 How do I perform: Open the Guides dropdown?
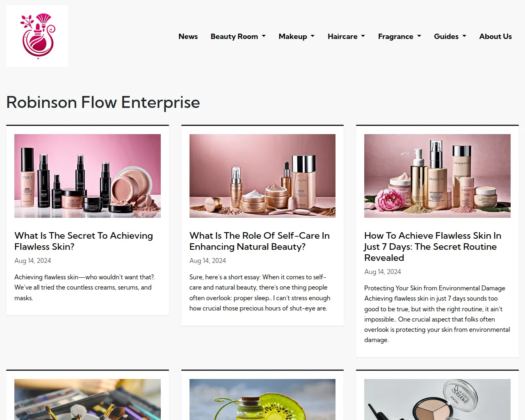pos(450,37)
